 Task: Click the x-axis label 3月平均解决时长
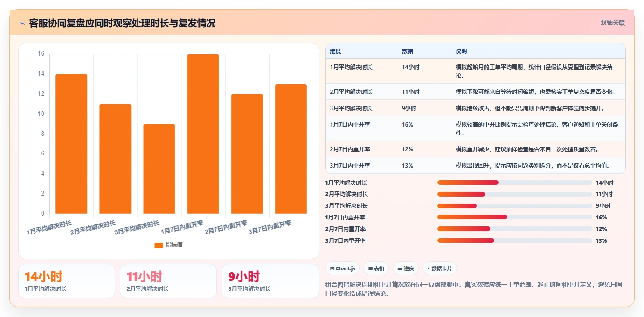[137, 227]
